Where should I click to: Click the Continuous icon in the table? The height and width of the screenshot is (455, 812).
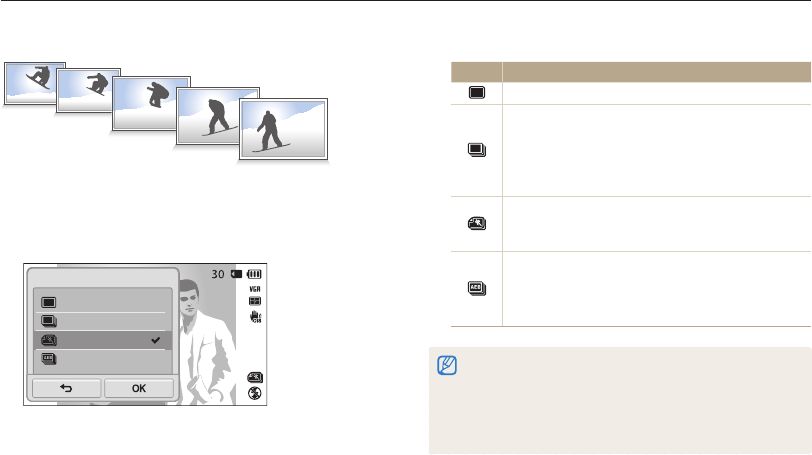tap(477, 150)
